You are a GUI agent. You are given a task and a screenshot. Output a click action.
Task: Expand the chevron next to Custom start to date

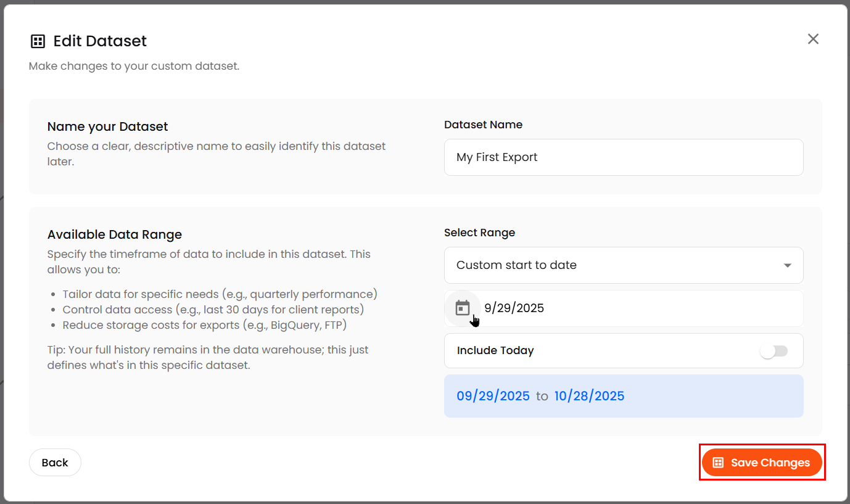[x=787, y=265]
